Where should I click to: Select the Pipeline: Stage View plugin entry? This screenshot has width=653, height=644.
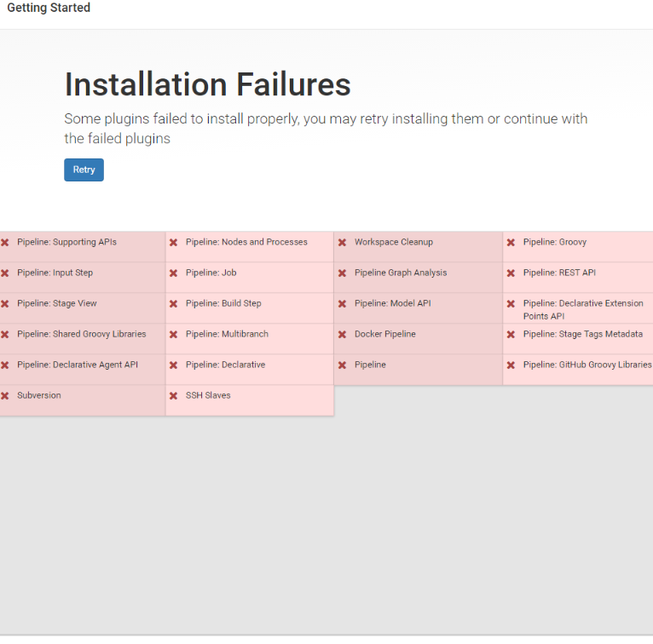[57, 304]
